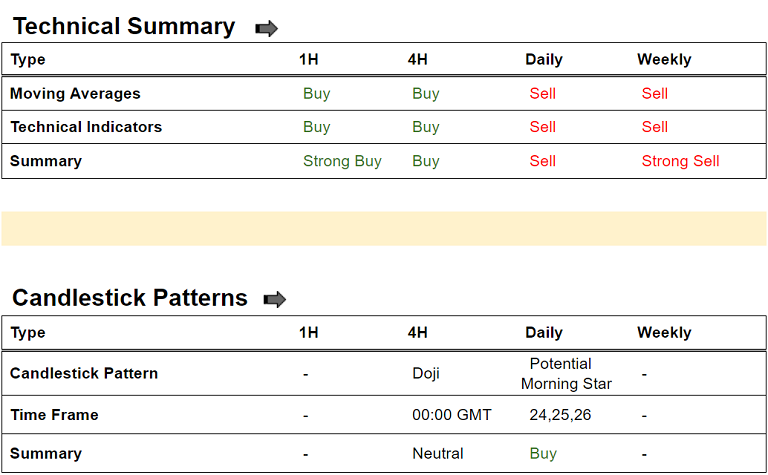Select the Moving Averages row label
The image size is (768, 475).
75,94
